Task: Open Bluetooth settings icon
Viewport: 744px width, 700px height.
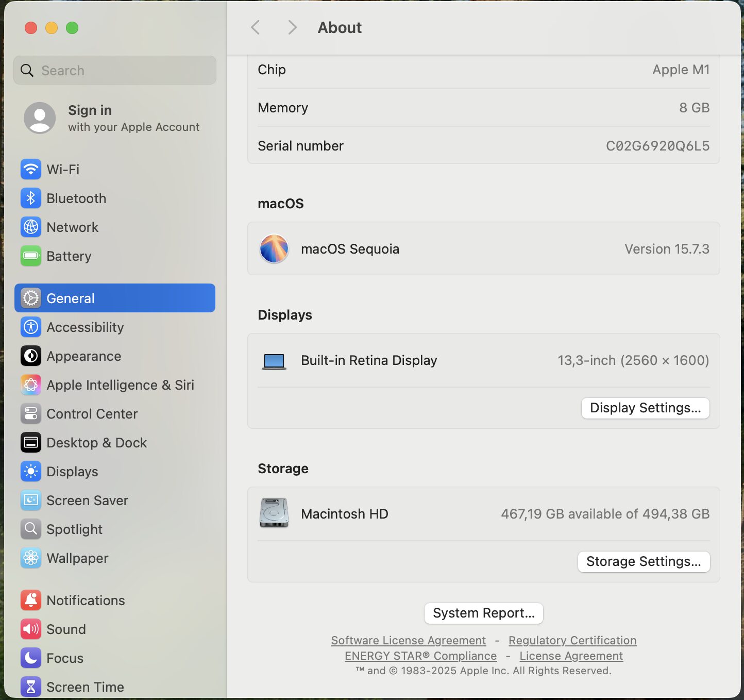Action: (31, 198)
